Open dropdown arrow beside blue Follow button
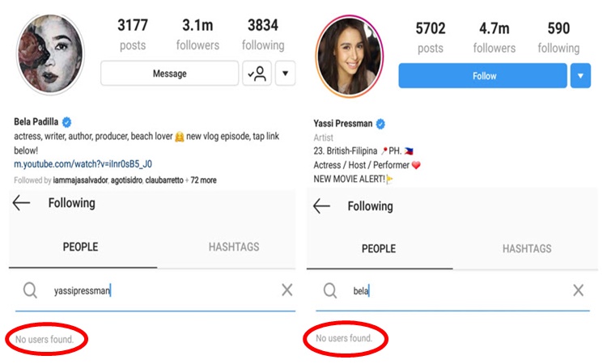Image resolution: width=607 pixels, height=364 pixels. (x=580, y=76)
